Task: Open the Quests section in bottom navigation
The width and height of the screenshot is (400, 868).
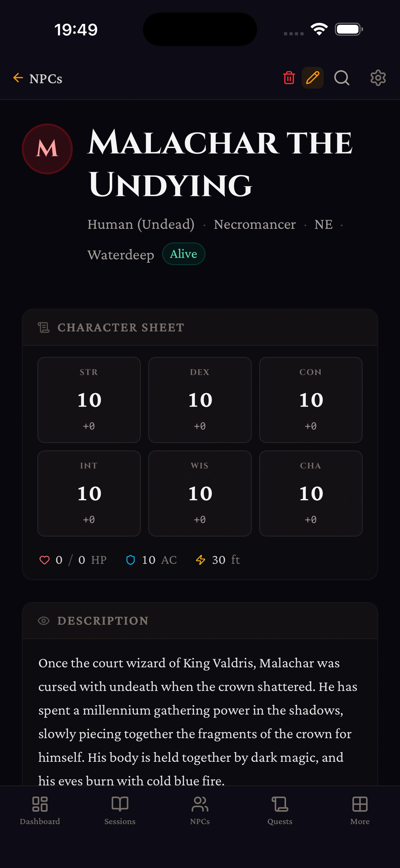Action: pyautogui.click(x=280, y=813)
